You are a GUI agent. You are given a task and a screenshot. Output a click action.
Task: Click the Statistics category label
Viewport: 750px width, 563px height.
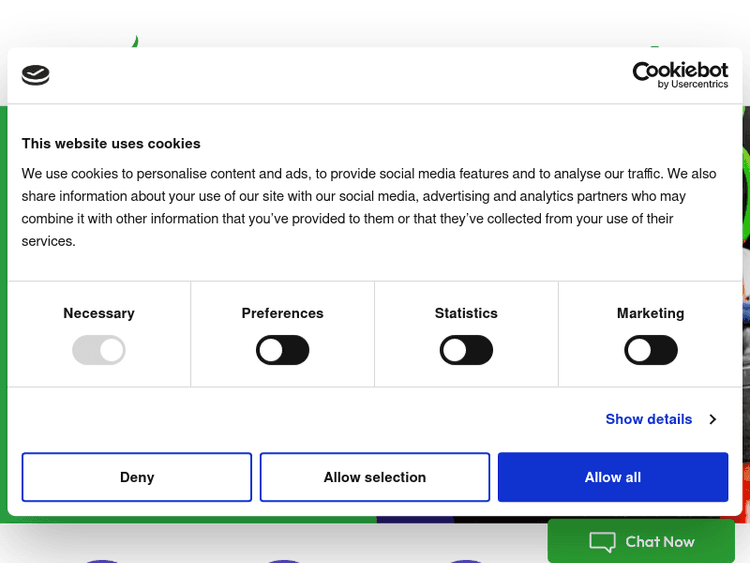[466, 313]
